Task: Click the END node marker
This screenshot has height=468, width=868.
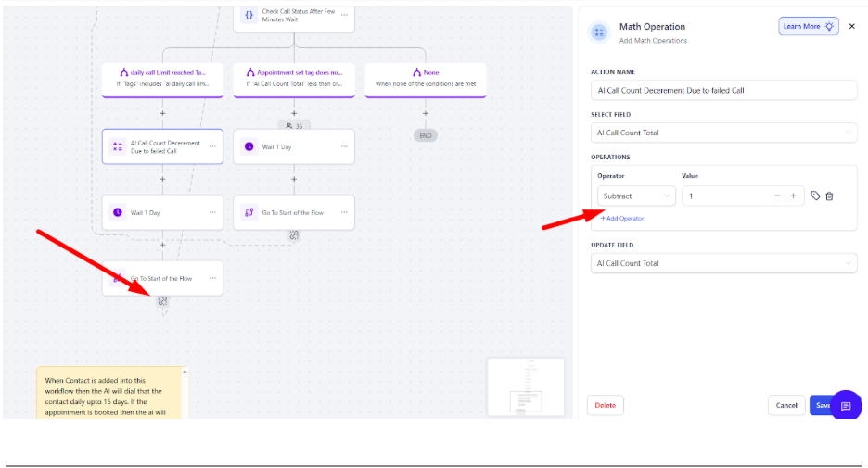Action: [x=426, y=135]
